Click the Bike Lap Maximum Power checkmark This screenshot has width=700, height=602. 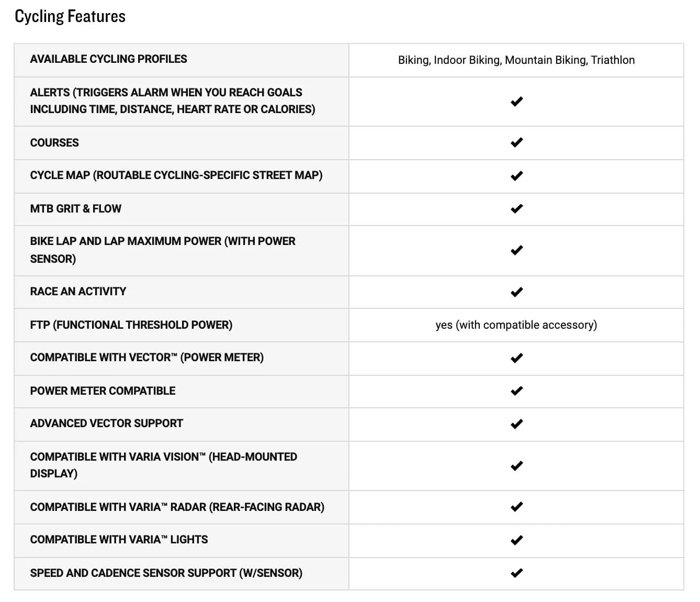tap(516, 250)
